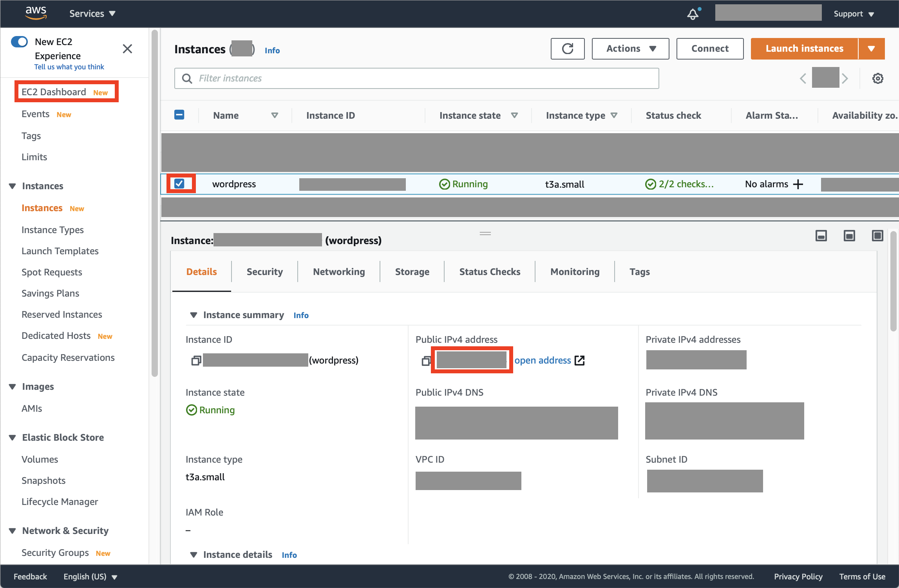
Task: Click the open address link
Action: (x=543, y=360)
